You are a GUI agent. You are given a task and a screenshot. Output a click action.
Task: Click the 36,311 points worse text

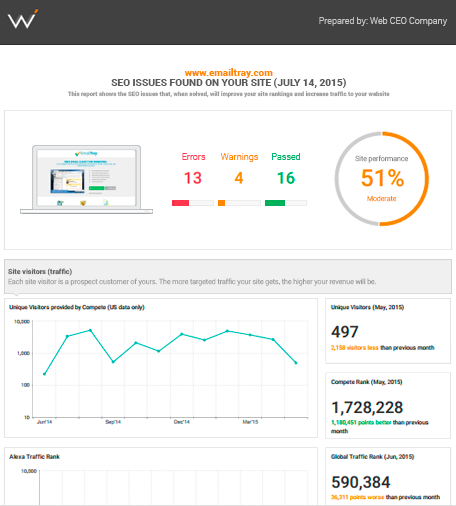(357, 497)
